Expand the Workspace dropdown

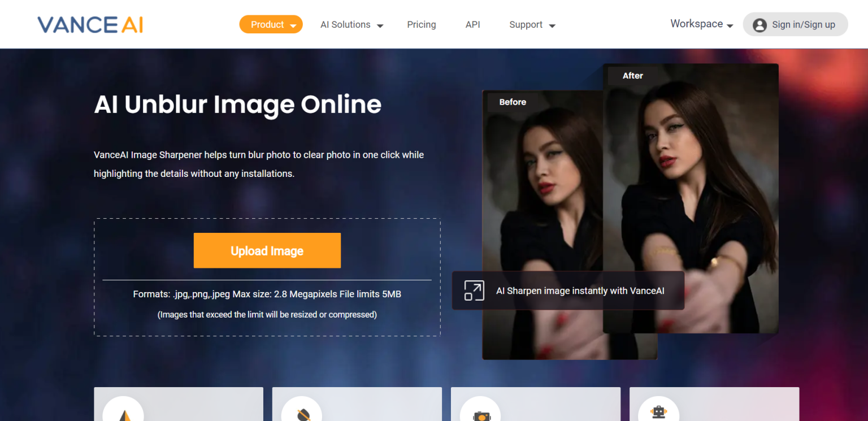tap(701, 24)
